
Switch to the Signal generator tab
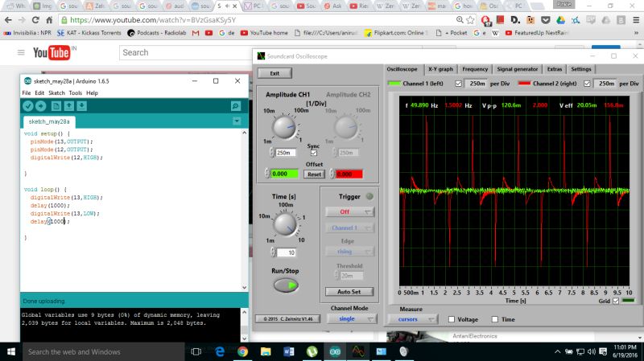(x=517, y=69)
